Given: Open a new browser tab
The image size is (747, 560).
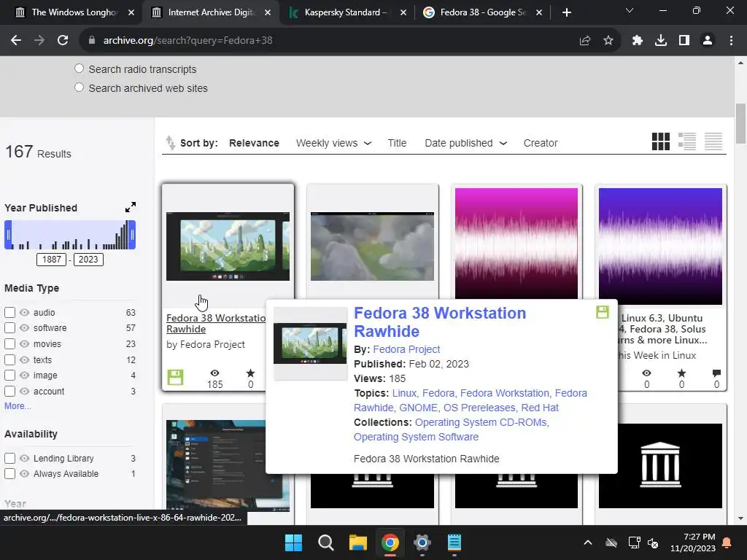Looking at the screenshot, I should [566, 12].
